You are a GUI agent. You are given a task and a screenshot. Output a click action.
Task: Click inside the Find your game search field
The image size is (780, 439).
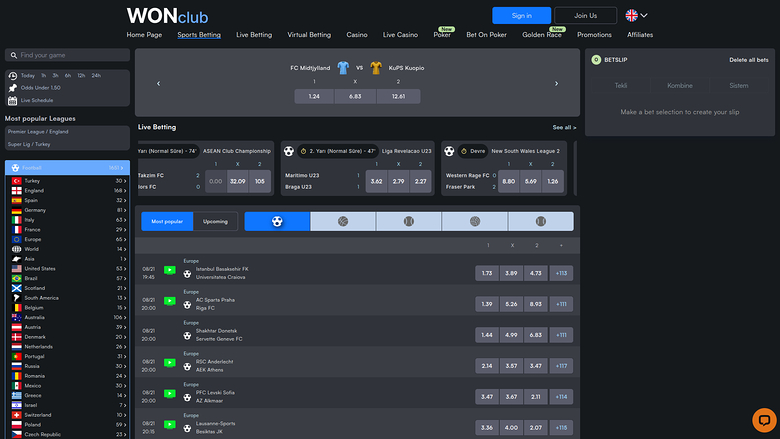[67, 55]
